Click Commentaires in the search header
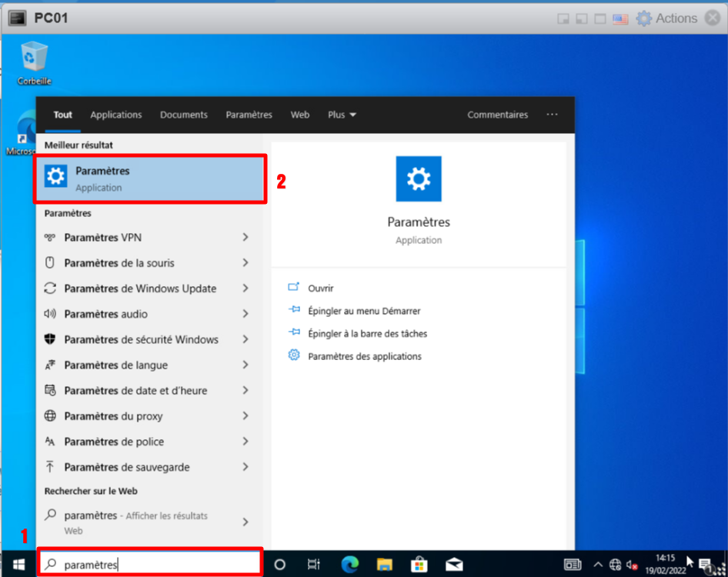Screen dimensions: 728x577 click(497, 115)
